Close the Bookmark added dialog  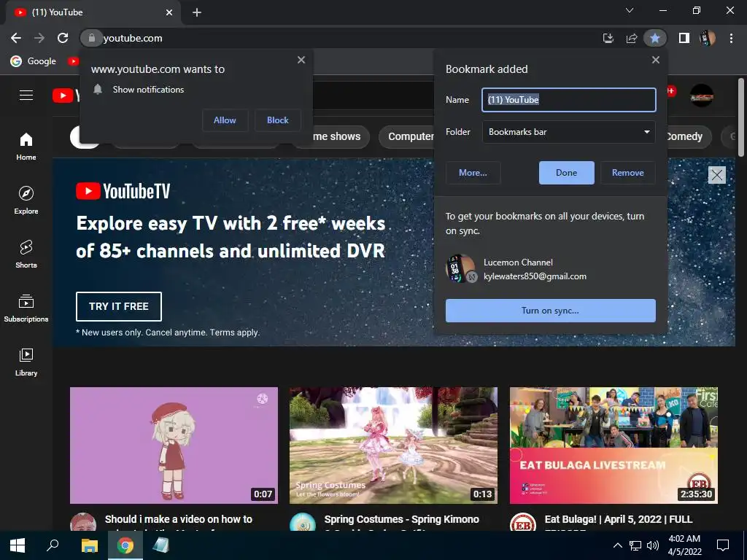point(656,60)
